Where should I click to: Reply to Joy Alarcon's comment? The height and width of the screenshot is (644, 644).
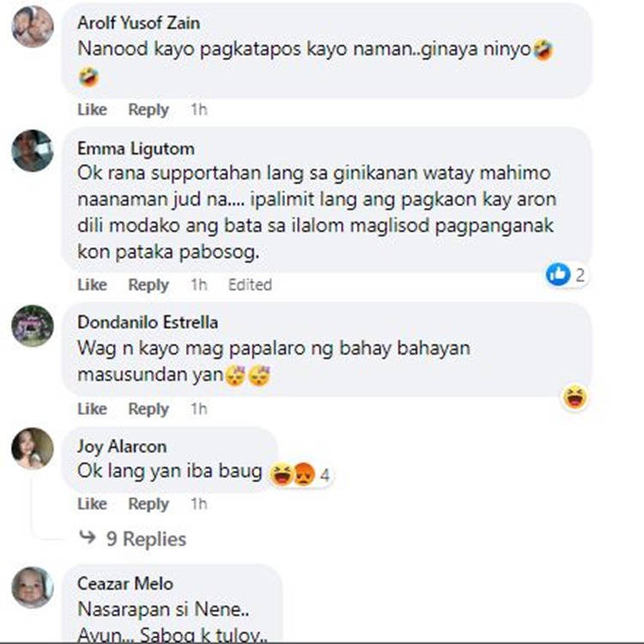click(149, 503)
